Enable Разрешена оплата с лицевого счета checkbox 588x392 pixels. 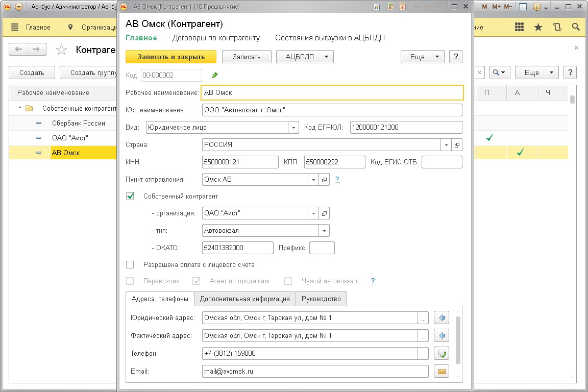point(130,265)
